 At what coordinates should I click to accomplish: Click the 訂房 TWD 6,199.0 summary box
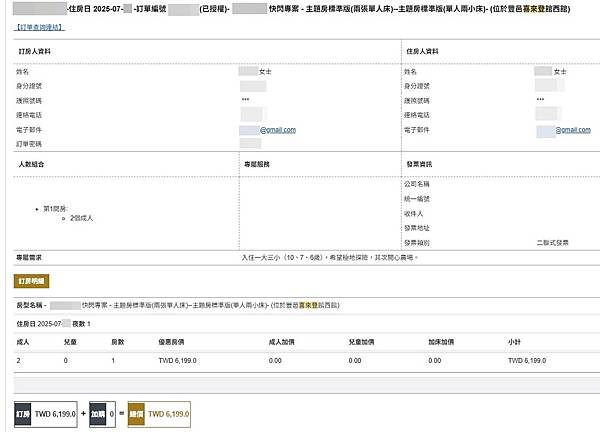[x=46, y=414]
